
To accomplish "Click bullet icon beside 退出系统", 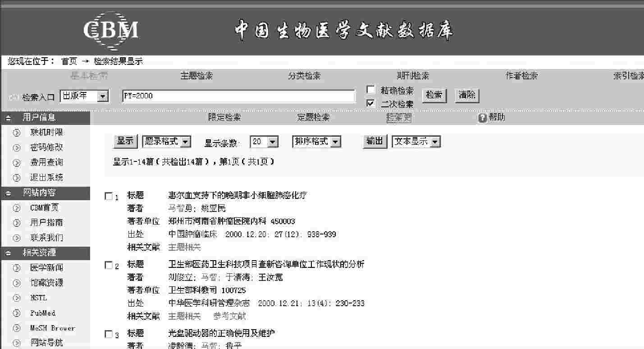I will [x=17, y=178].
